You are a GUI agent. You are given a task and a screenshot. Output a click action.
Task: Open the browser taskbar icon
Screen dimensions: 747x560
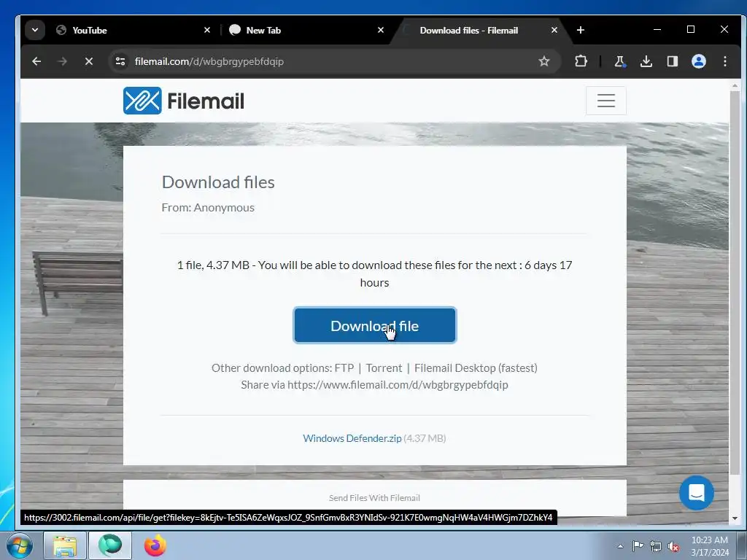[110, 545]
